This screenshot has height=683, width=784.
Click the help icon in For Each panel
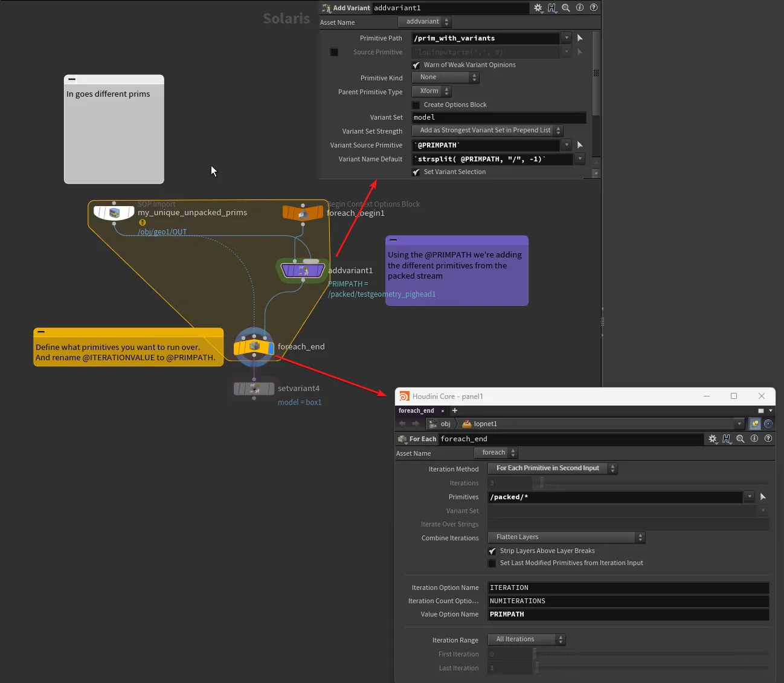(x=768, y=439)
